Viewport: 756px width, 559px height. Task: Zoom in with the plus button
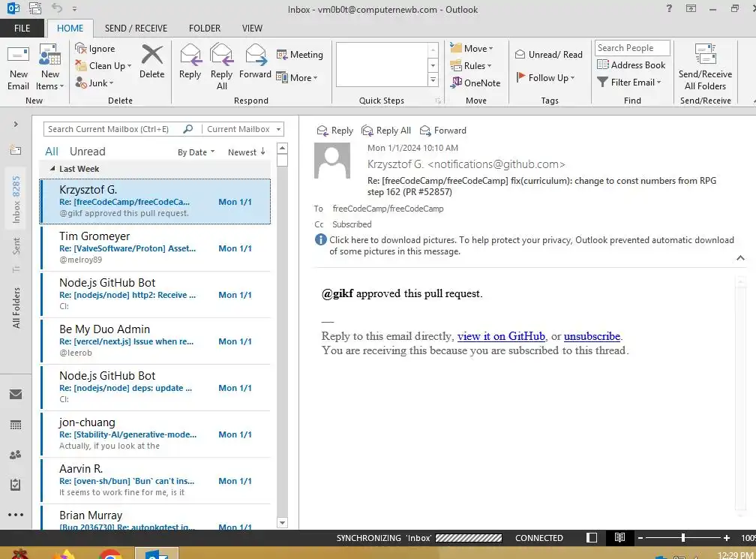click(x=727, y=538)
